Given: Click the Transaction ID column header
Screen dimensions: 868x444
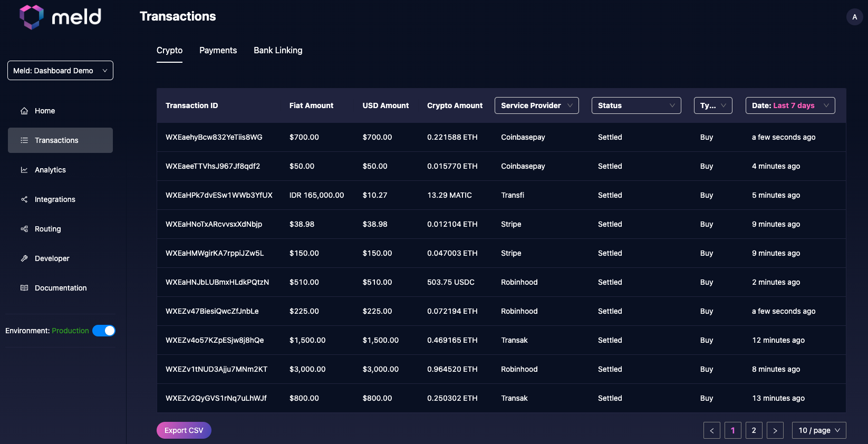Looking at the screenshot, I should (x=192, y=105).
